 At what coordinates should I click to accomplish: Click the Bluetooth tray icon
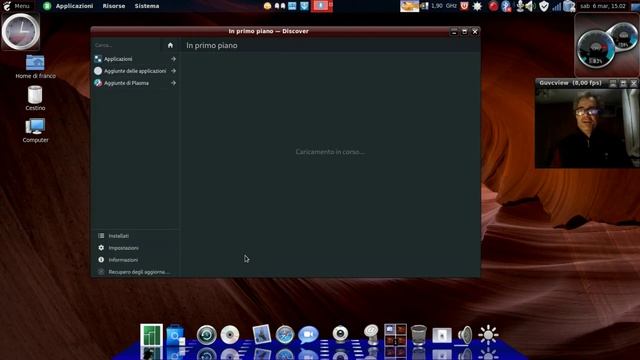pos(506,6)
